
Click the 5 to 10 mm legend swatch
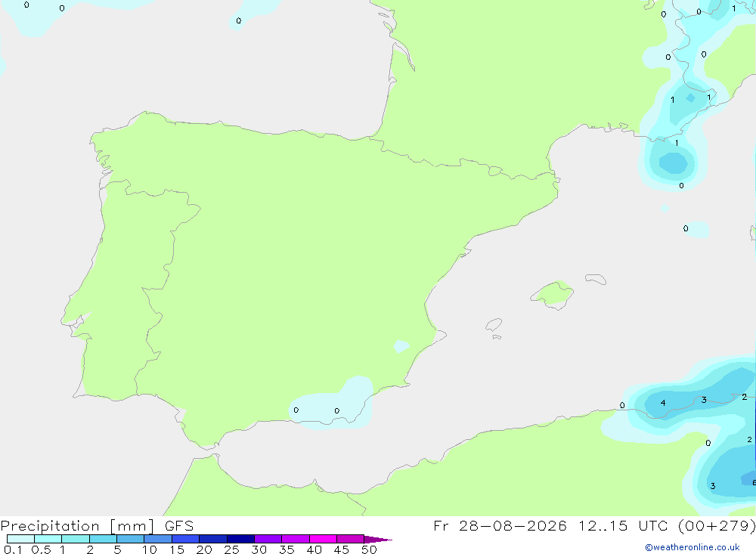pos(130,539)
